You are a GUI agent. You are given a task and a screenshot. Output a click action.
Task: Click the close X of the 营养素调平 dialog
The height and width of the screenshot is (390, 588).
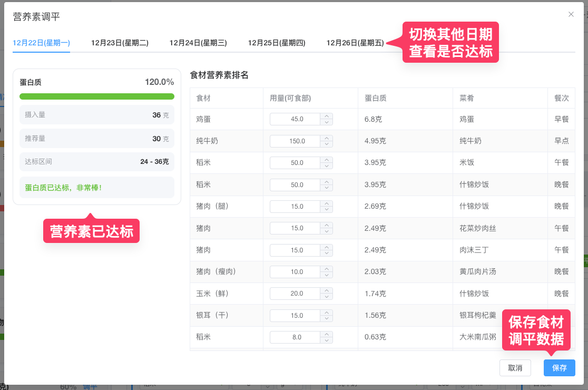(571, 14)
